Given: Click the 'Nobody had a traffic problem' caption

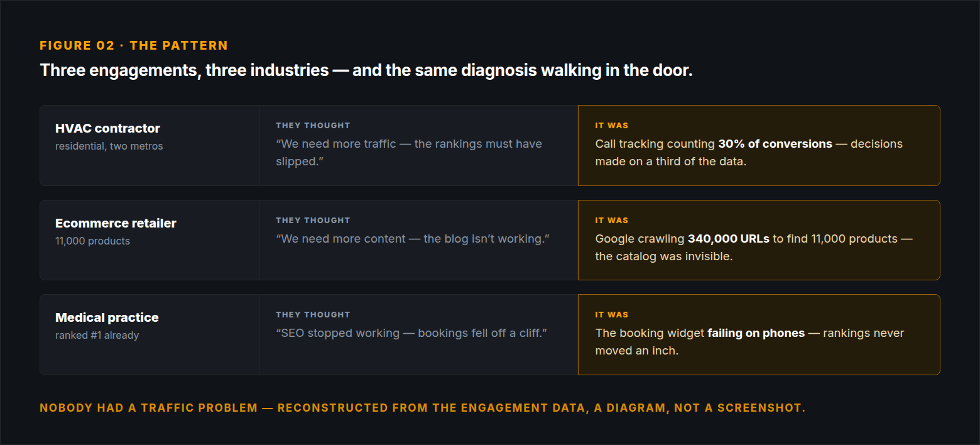Looking at the screenshot, I should click(x=423, y=408).
